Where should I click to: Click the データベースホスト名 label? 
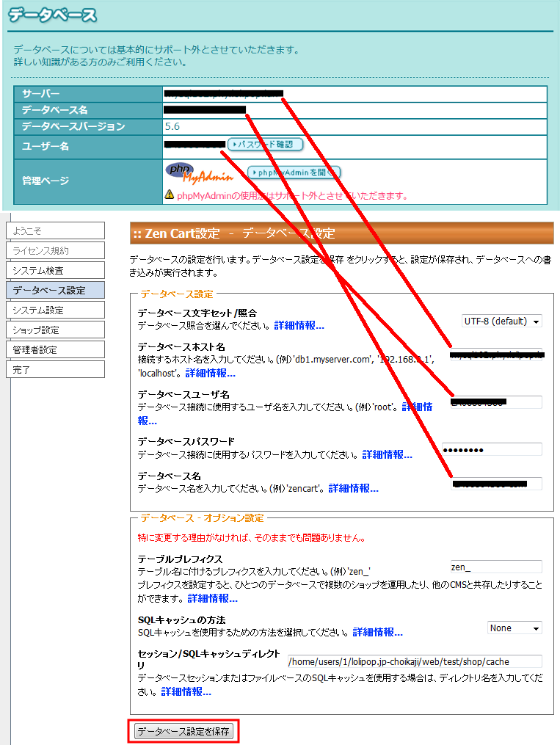[x=181, y=347]
